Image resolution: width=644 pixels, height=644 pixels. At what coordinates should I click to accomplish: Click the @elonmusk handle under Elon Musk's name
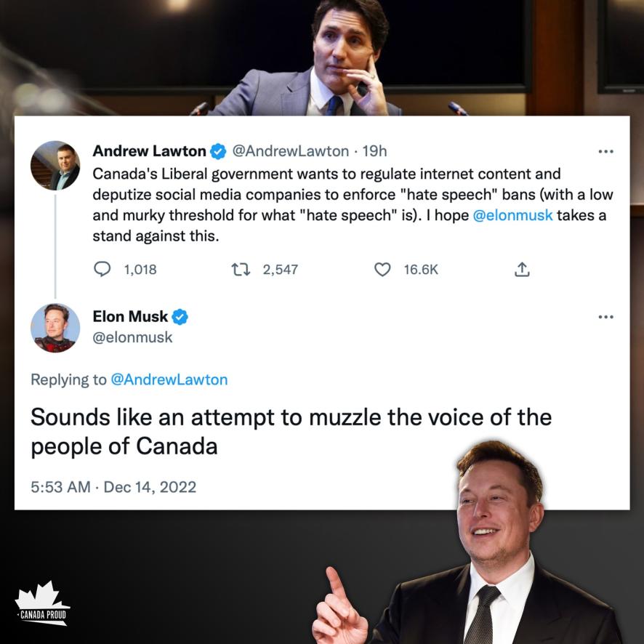132,337
